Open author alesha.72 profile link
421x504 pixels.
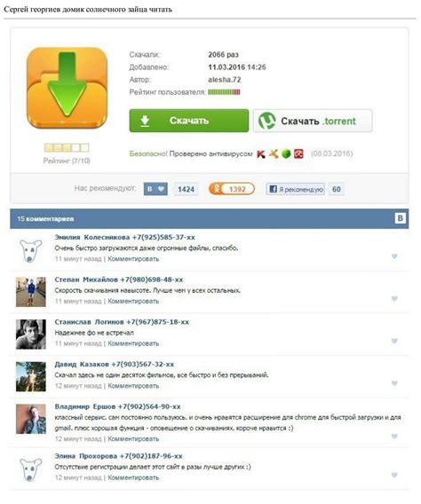225,80
